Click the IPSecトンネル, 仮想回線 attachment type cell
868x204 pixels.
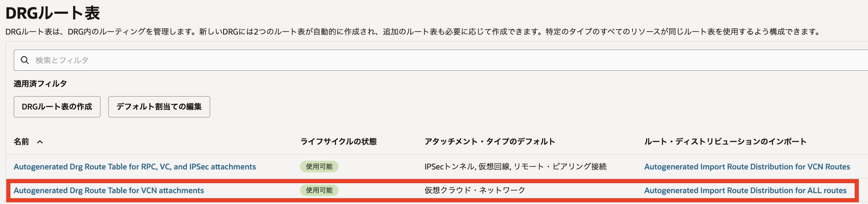(515, 167)
